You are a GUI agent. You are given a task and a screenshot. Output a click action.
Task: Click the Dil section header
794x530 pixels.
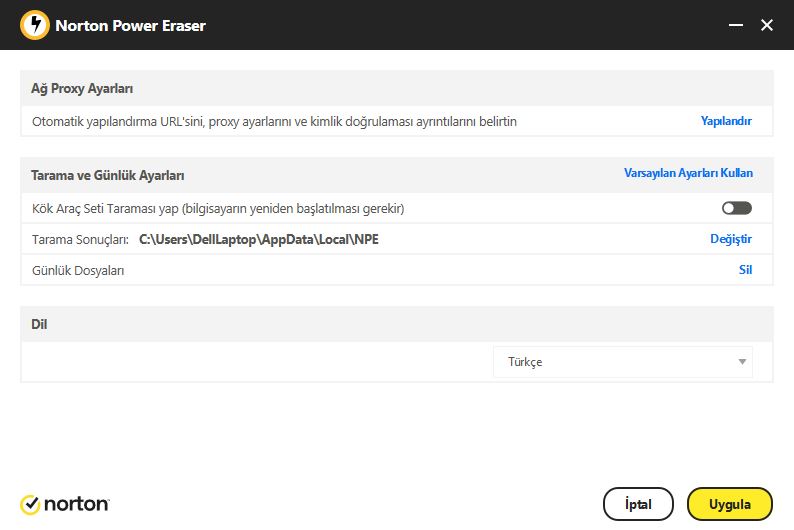pyautogui.click(x=39, y=324)
